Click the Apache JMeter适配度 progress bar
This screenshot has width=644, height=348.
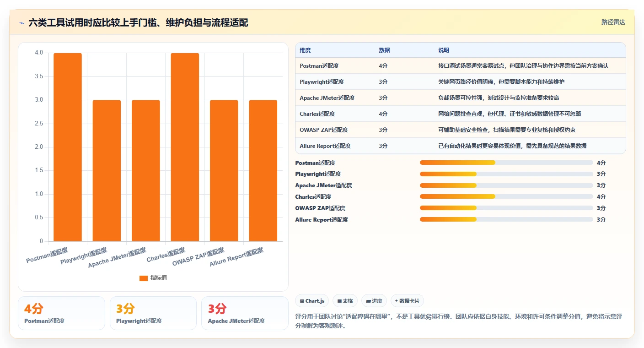point(506,185)
